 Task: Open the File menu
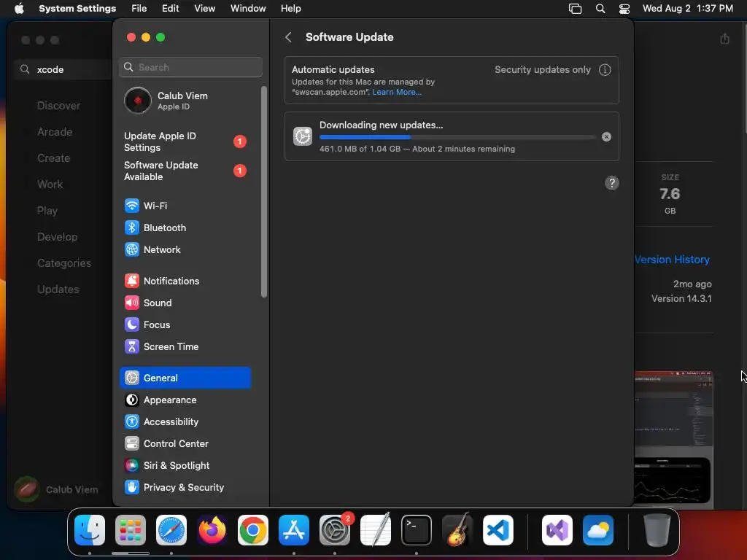[139, 8]
